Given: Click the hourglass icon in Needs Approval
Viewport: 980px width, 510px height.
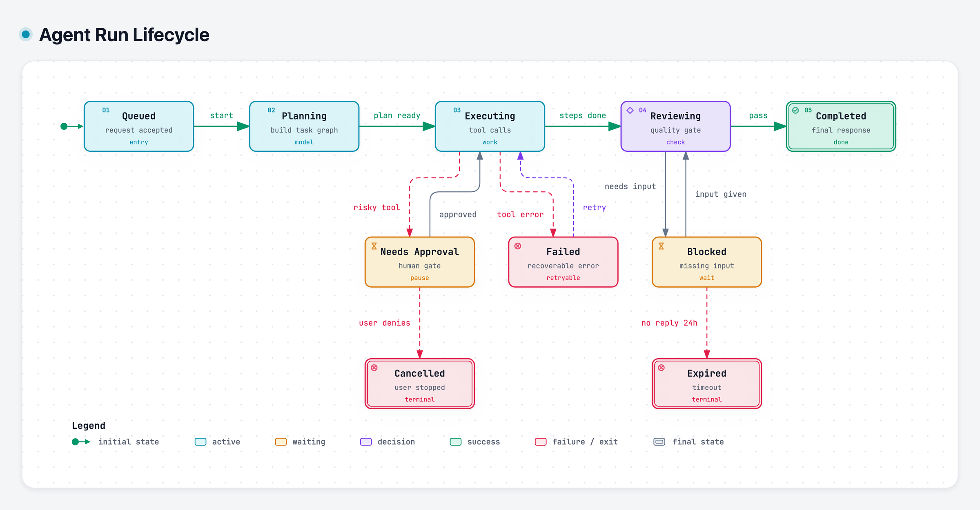Looking at the screenshot, I should click(x=374, y=246).
